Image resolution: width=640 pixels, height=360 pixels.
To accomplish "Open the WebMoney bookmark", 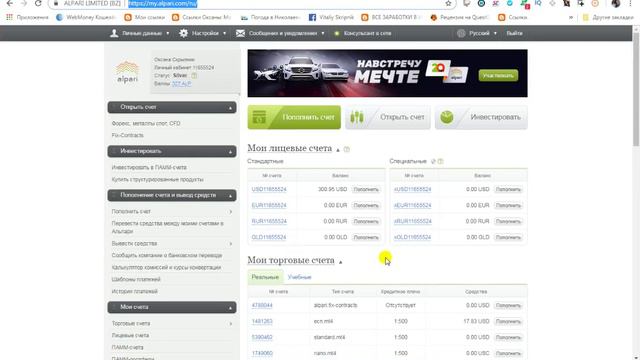I will pyautogui.click(x=86, y=17).
